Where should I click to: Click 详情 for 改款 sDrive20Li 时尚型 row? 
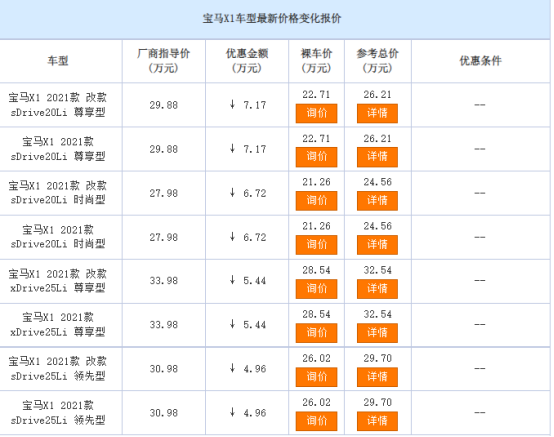tap(377, 201)
